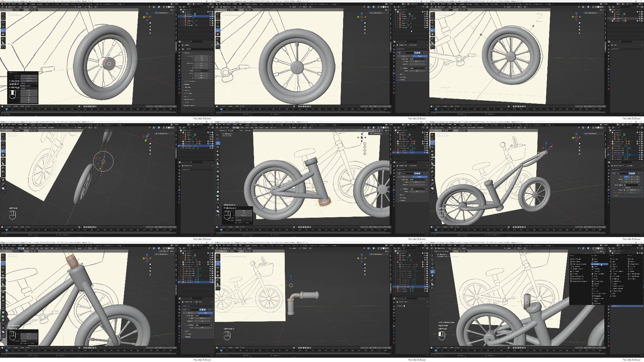
Task: Toggle Proportional Editing checkbox in orange-selected tube frame
Action: click(236, 223)
